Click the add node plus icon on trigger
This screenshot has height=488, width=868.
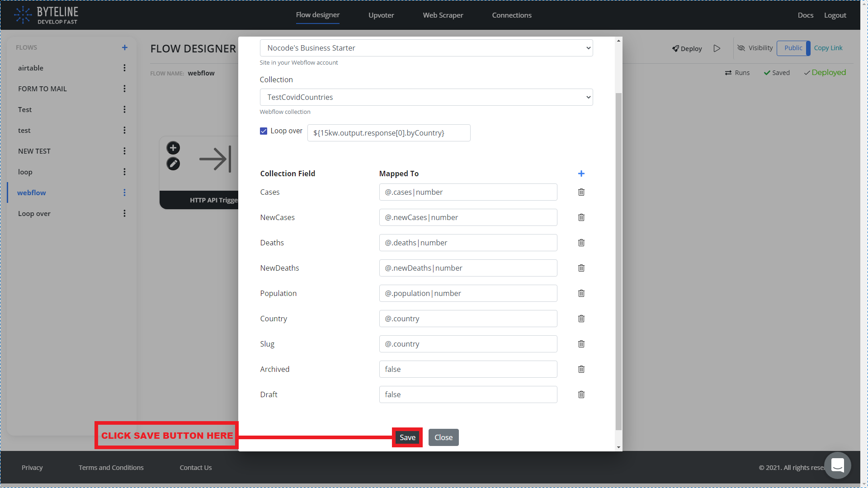[x=173, y=148]
